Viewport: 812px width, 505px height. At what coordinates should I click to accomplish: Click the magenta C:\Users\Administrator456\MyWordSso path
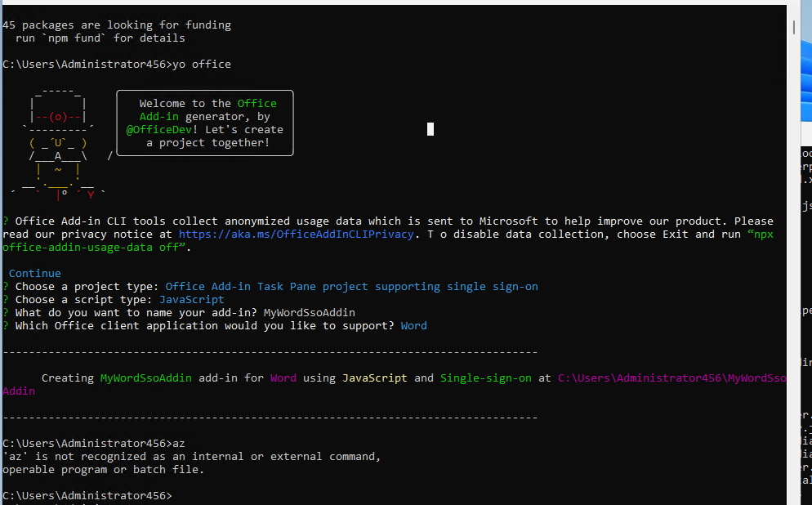671,378
